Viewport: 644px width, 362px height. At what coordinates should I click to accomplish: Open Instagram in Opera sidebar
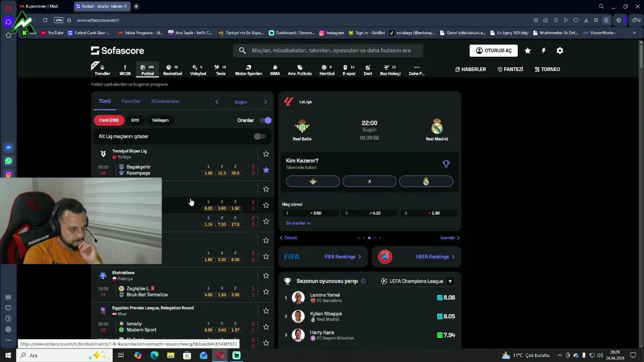tap(9, 174)
